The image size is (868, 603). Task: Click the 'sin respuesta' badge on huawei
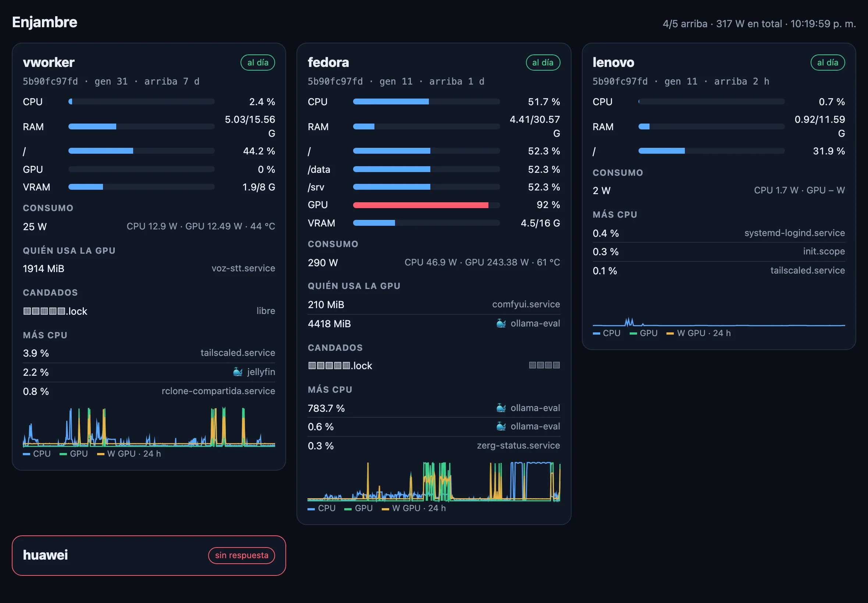click(242, 556)
